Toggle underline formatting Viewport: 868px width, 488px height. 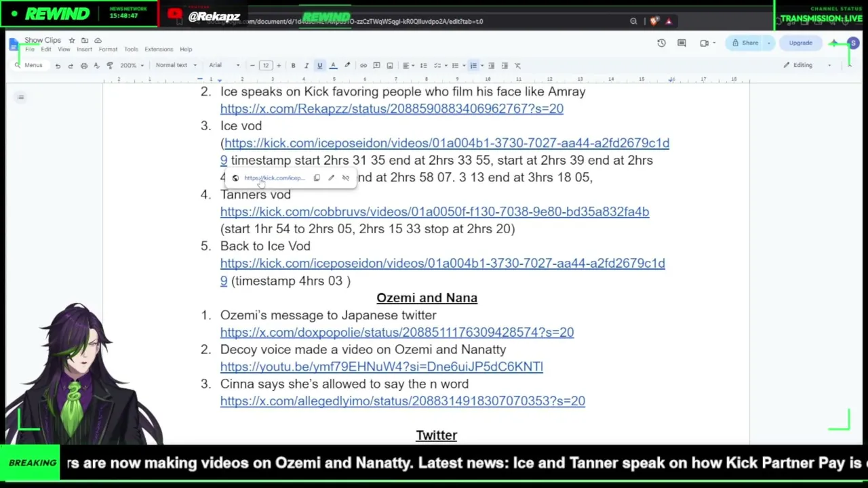319,66
